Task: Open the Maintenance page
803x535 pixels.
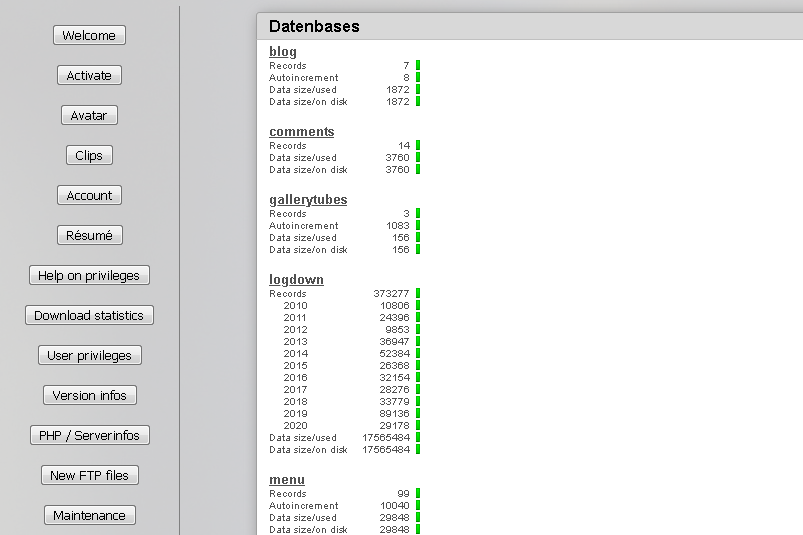Action: coord(89,515)
